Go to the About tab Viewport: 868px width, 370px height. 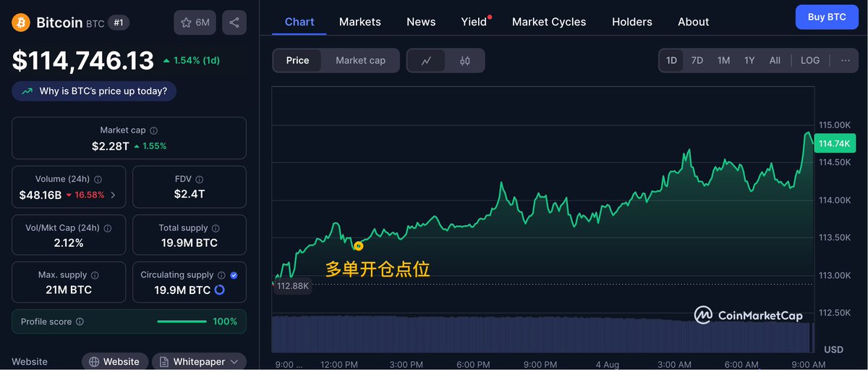click(x=693, y=22)
